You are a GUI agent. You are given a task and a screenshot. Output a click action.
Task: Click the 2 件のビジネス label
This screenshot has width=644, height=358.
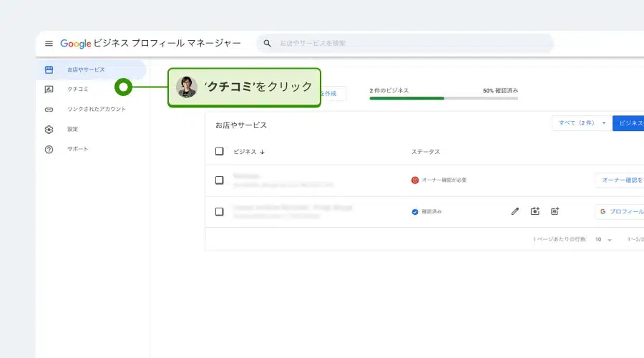[x=389, y=90]
